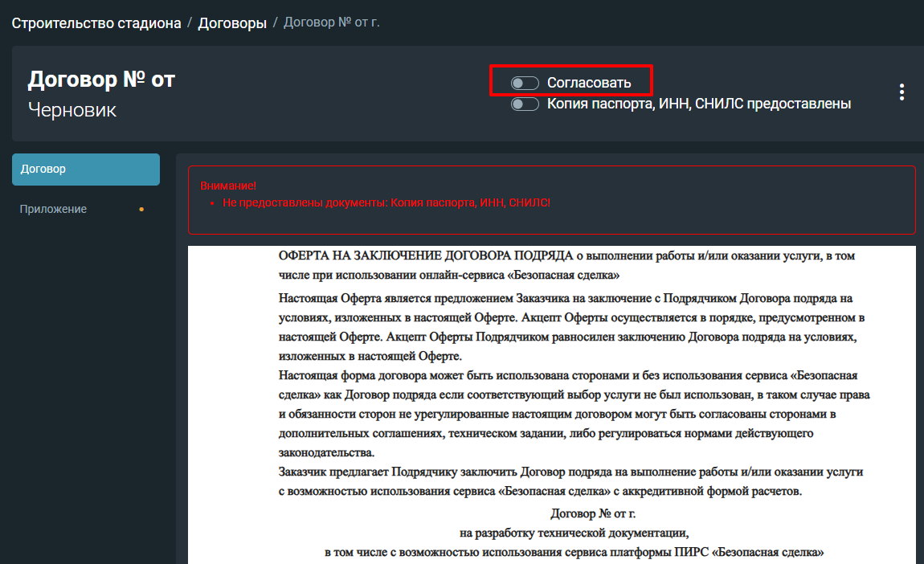This screenshot has height=564, width=924.
Task: Click ОФЕРТА НА ЗАКЛЮЧЕНИЕ ДОГОВОРА ПОДРЯДА heading
Action: [x=426, y=255]
